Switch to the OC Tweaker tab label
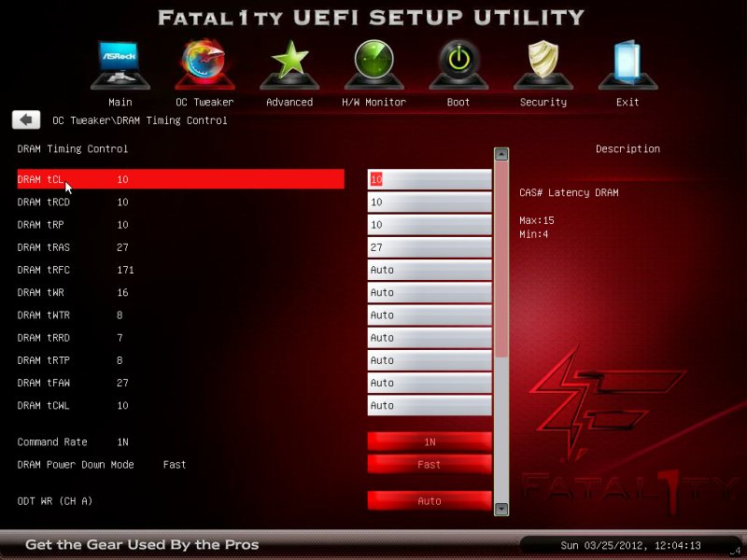Image resolution: width=747 pixels, height=560 pixels. 204,102
